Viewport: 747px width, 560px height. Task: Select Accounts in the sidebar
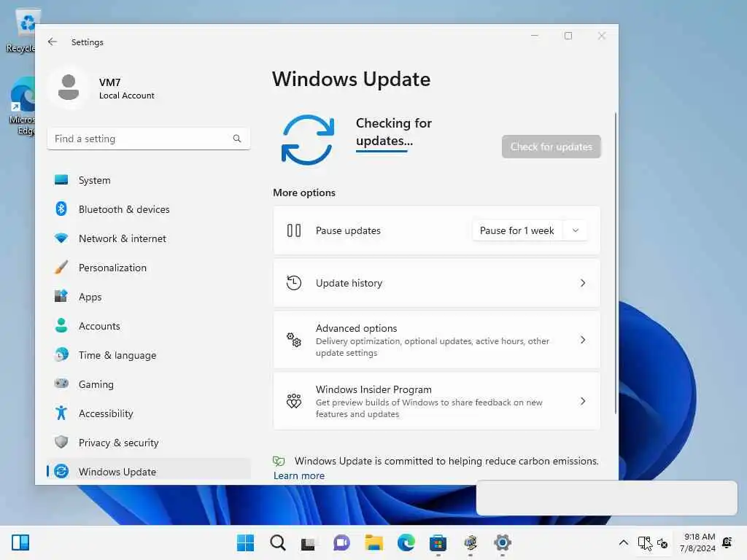149,326
